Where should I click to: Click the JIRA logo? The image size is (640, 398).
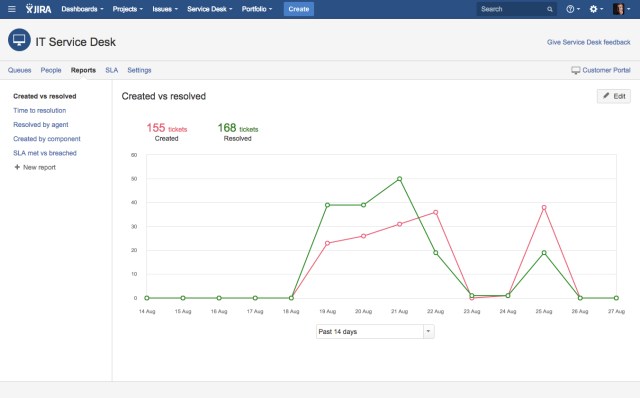(x=38, y=9)
